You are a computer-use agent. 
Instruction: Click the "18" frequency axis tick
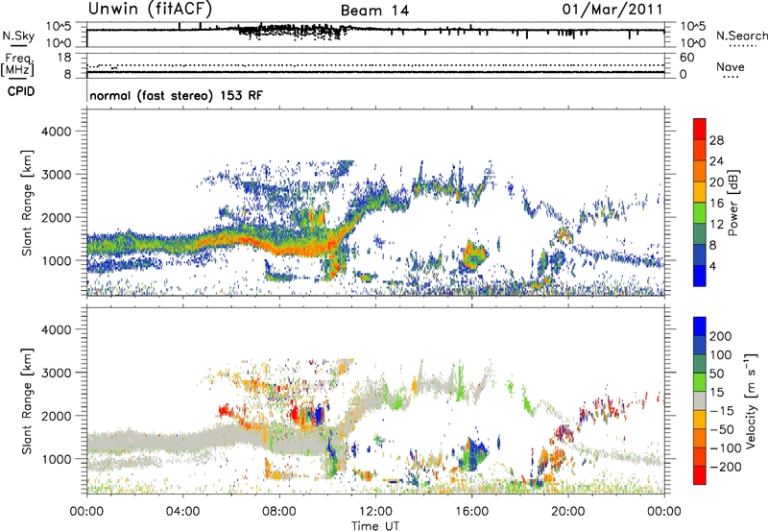pyautogui.click(x=64, y=58)
